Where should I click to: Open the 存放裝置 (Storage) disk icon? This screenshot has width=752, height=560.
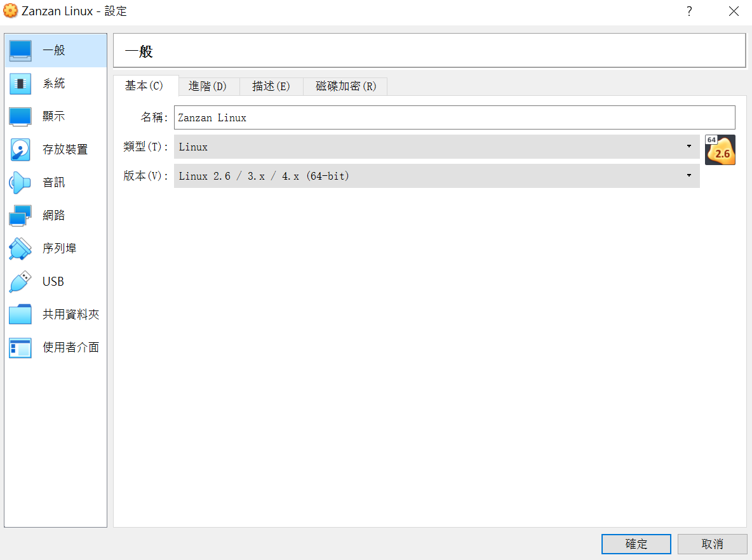pos(20,150)
